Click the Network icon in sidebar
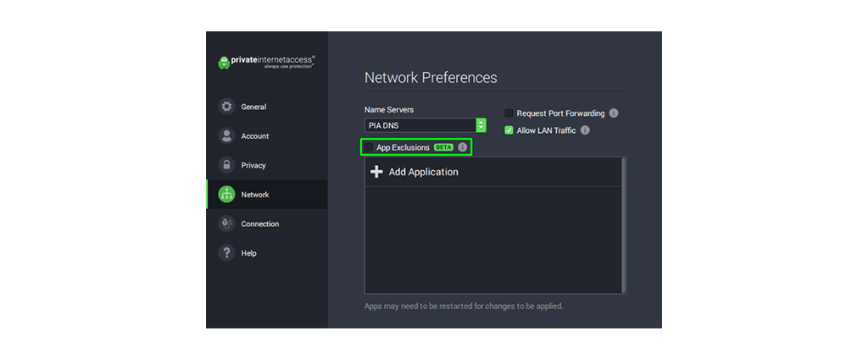The image size is (868, 353). pyautogui.click(x=226, y=195)
